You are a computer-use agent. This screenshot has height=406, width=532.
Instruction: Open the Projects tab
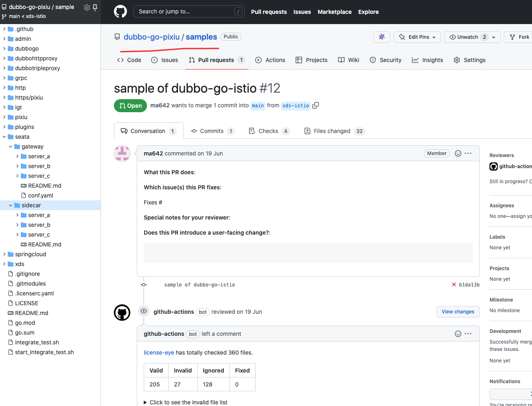[312, 60]
